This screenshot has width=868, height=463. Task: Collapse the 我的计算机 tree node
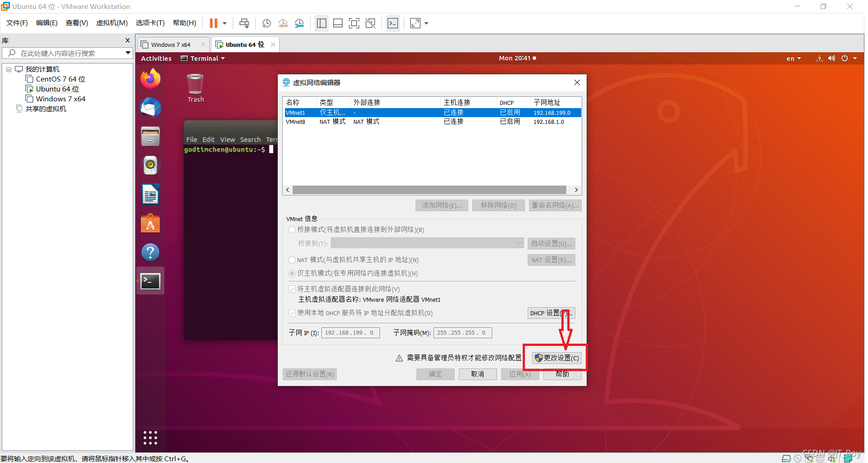(x=9, y=69)
